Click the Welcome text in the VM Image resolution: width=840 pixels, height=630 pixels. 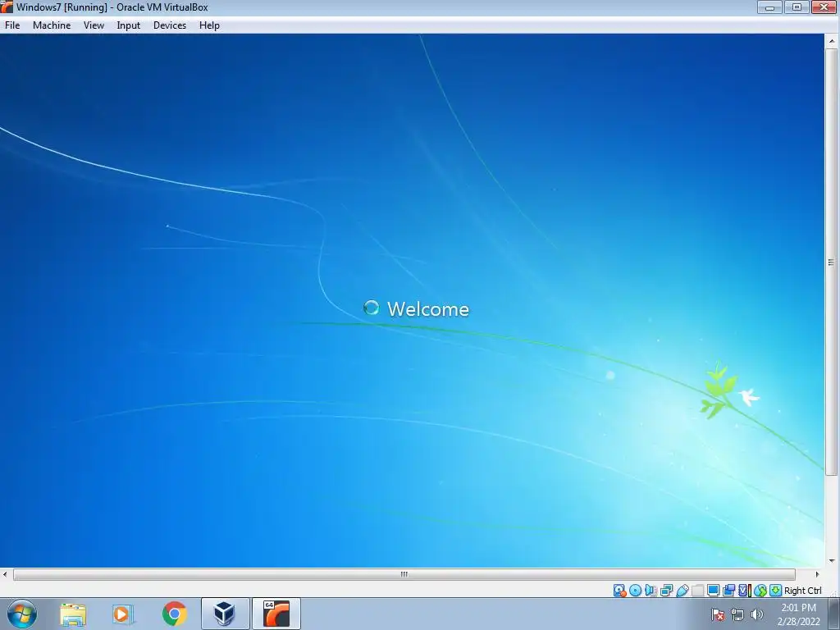[x=428, y=309]
